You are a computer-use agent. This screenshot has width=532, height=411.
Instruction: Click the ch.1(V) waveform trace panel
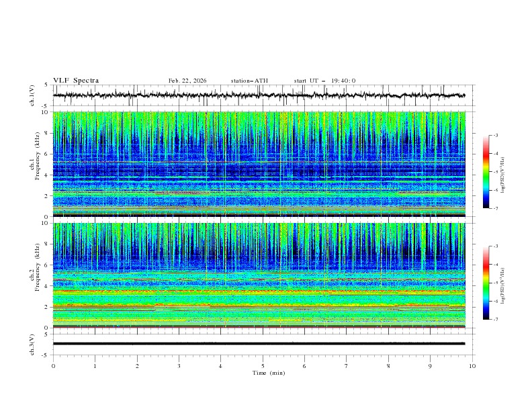point(263,95)
